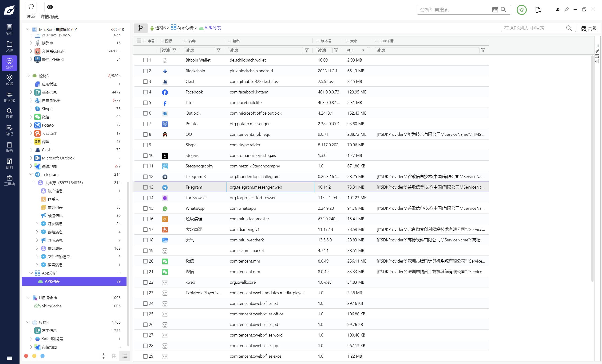The width and height of the screenshot is (602, 364).
Task: Click the yellow color dot filter
Action: [x=34, y=356]
